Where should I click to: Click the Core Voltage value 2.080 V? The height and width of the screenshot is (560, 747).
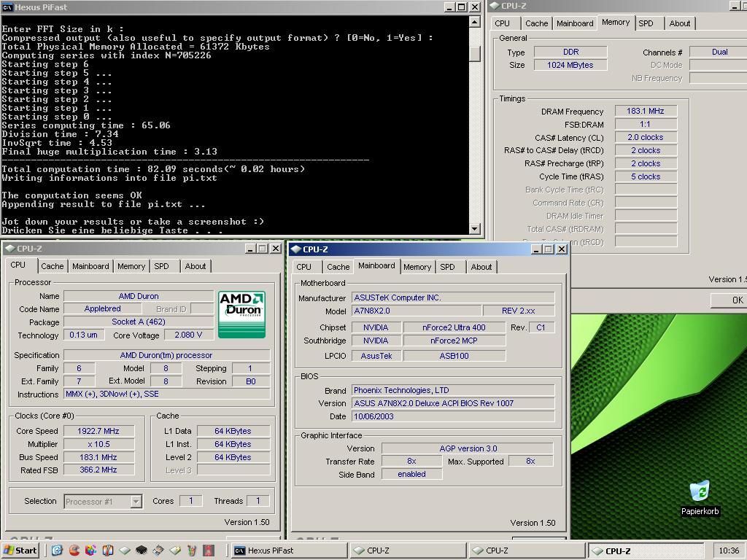(x=188, y=335)
